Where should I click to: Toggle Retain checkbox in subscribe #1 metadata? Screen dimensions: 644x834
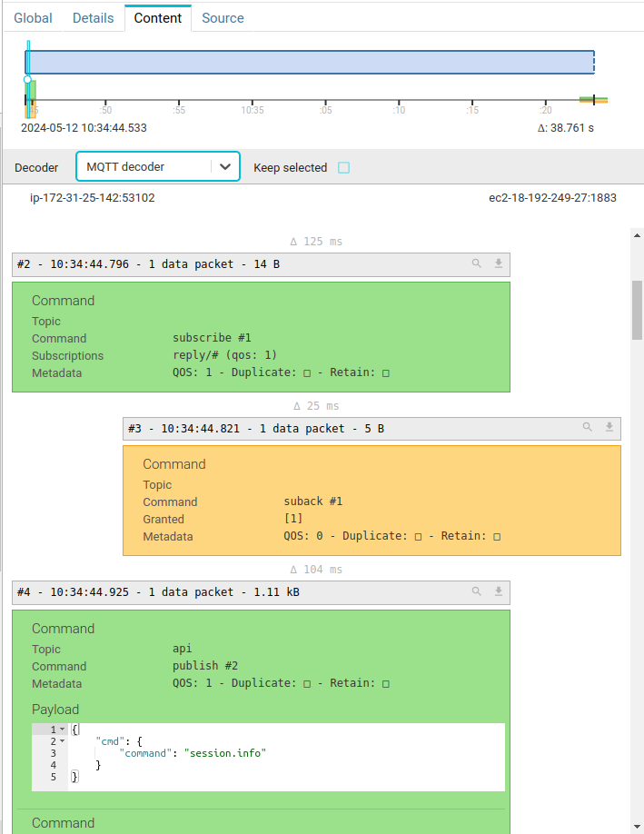pos(386,372)
